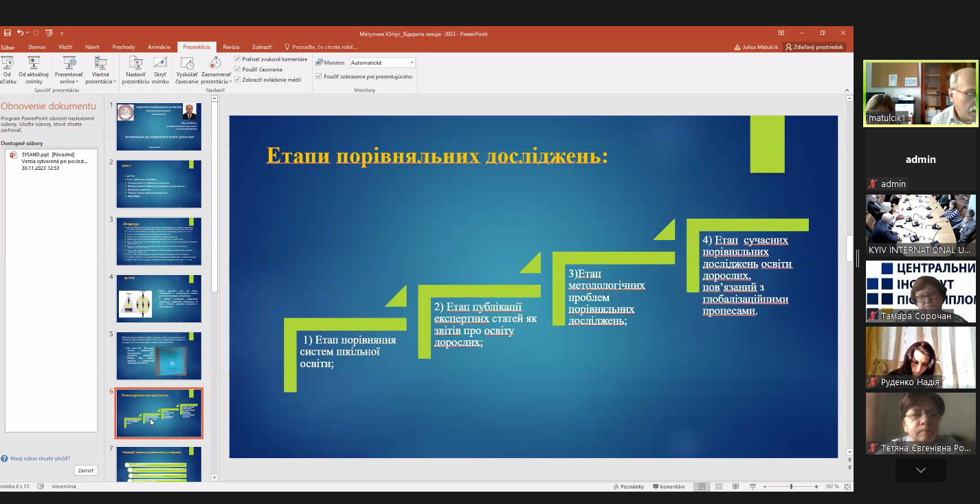This screenshot has height=504, width=980.
Task: Save the presentation via quick access icon
Action: click(7, 33)
